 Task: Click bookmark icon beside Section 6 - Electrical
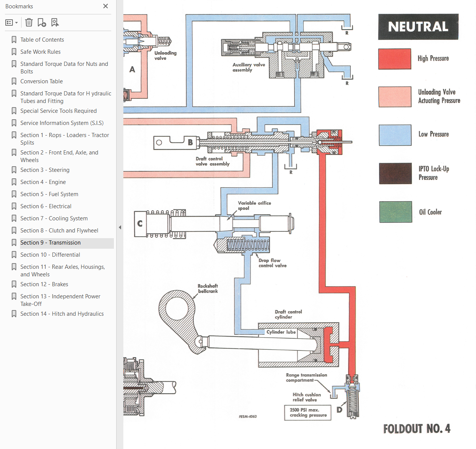click(14, 206)
